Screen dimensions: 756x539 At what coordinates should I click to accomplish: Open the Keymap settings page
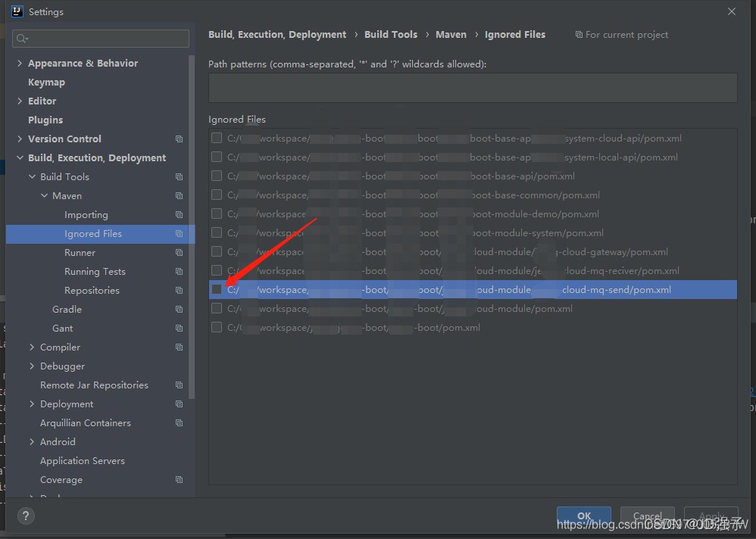point(46,83)
